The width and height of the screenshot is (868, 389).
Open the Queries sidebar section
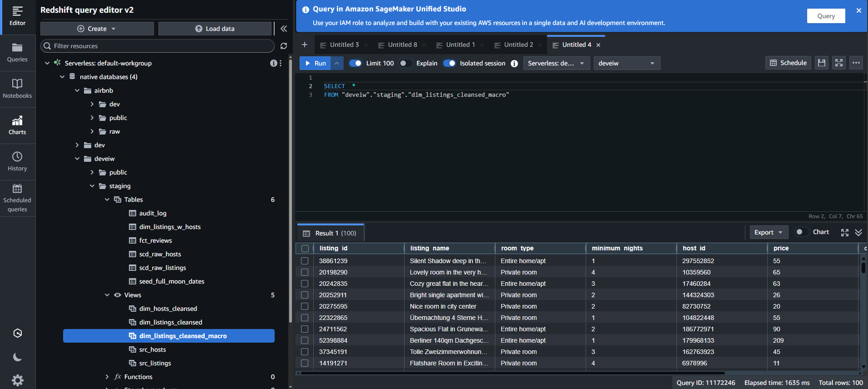click(x=17, y=53)
